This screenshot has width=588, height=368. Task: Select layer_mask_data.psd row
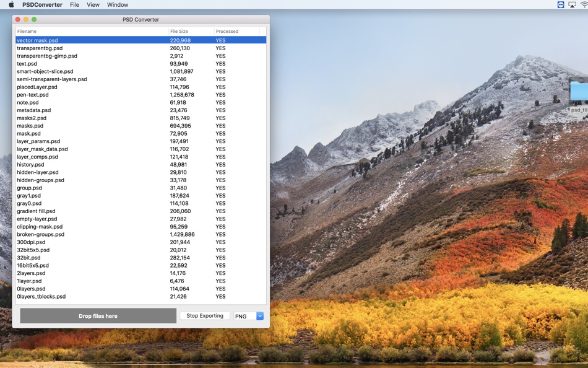[141, 149]
